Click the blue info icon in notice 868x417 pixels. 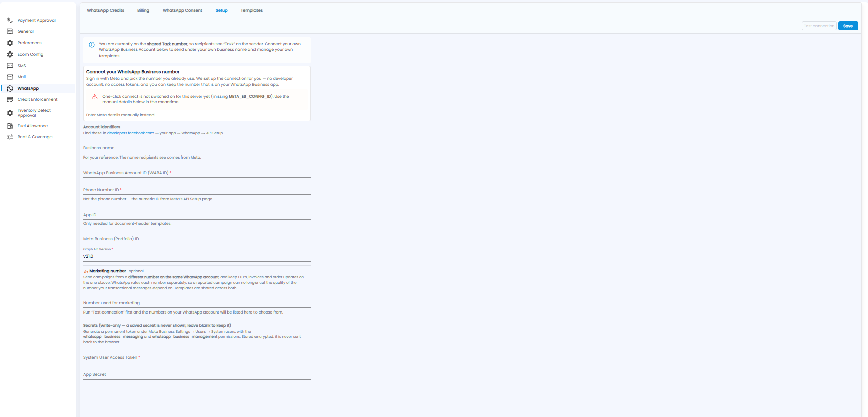(92, 45)
